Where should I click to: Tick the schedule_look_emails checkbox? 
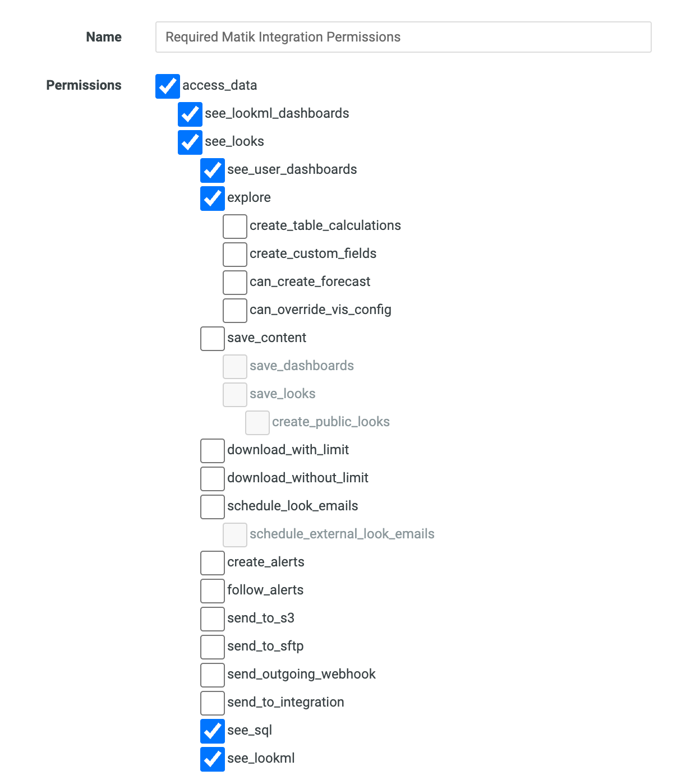point(213,506)
